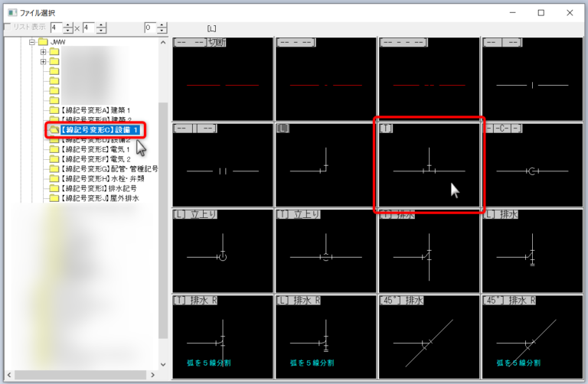The image size is (588, 384).
Task: Close the ファイル選択 dialog
Action: [x=570, y=13]
